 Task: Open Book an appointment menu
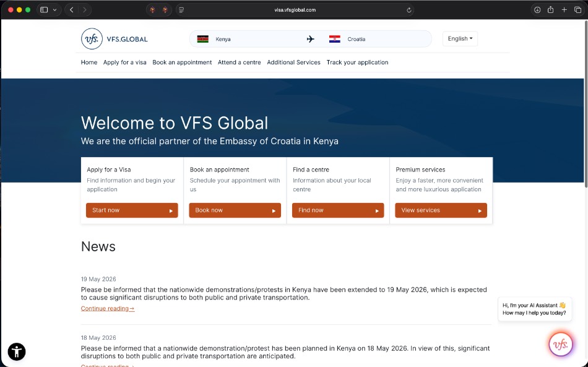coord(182,63)
